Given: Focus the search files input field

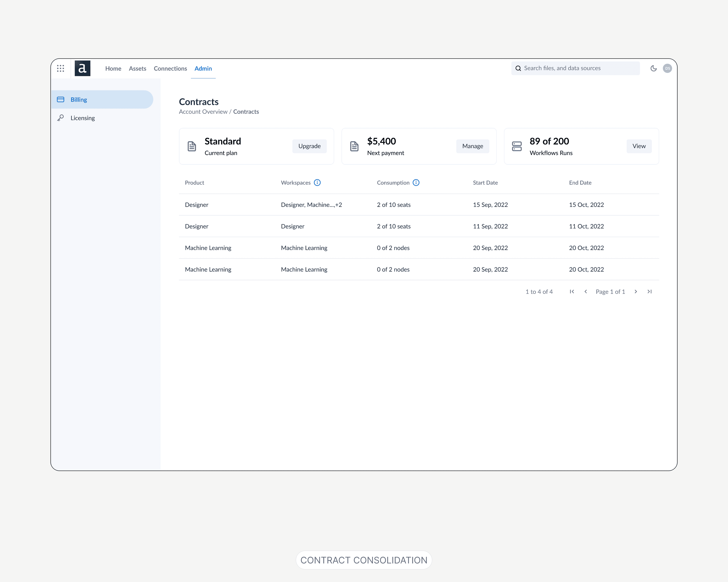Looking at the screenshot, I should click(579, 68).
